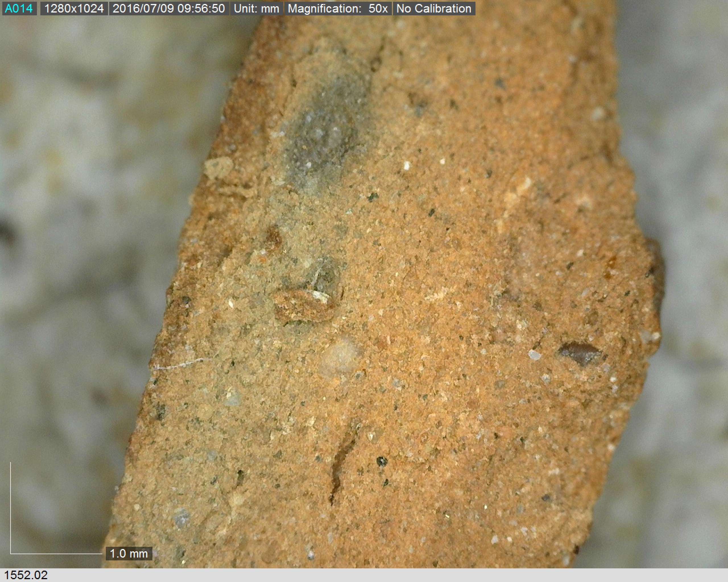Click the A014 image ID label
Screen dimensions: 728x582
(19, 9)
